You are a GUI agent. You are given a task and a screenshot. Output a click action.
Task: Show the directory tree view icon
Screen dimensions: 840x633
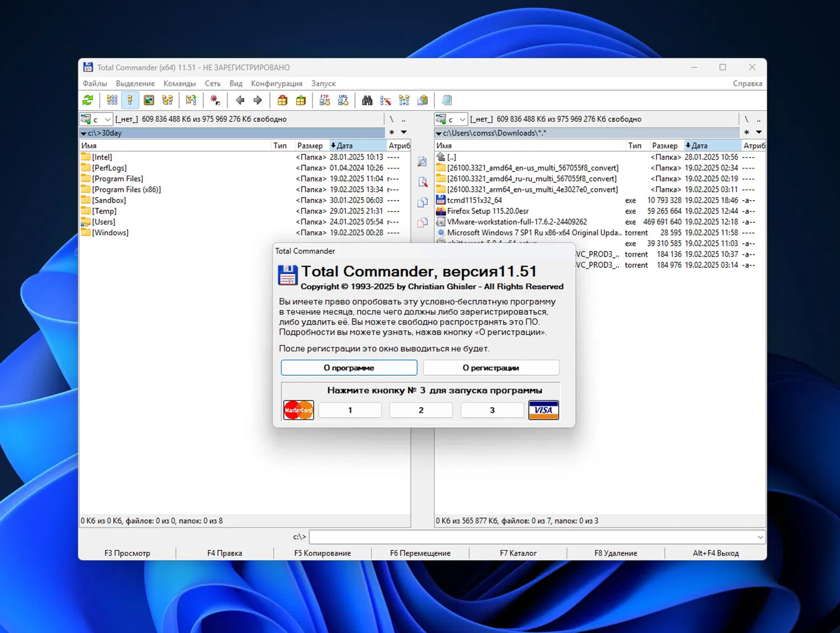pos(167,100)
